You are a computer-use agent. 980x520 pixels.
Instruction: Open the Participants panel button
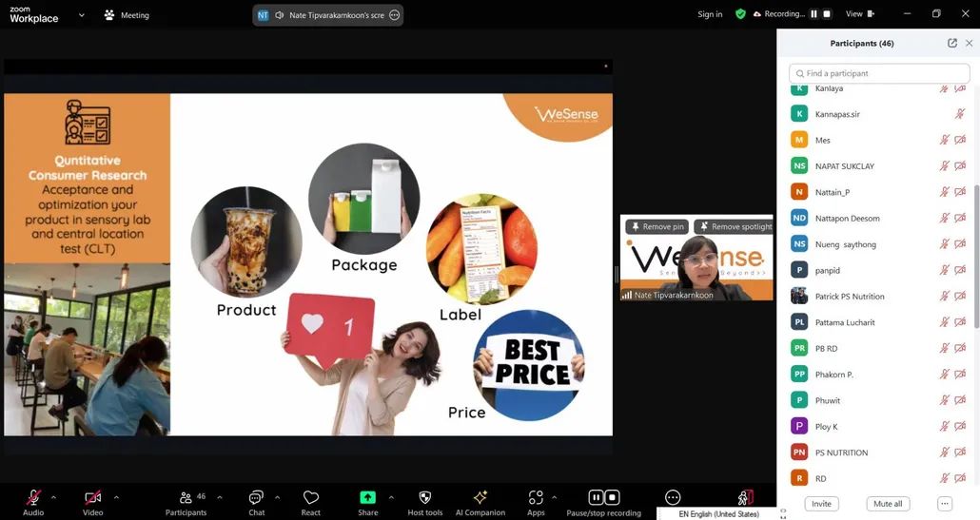tap(186, 503)
